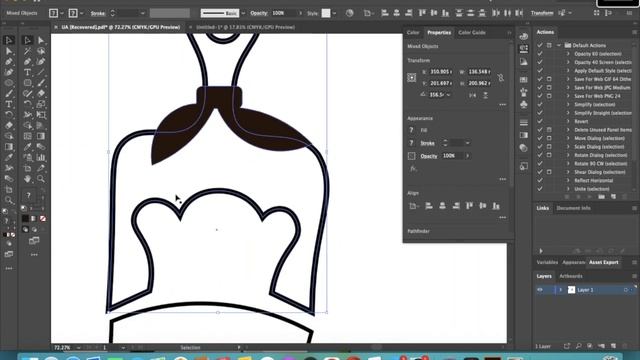Open more Transform options ellipsis
The image size is (640, 360).
(x=502, y=104)
